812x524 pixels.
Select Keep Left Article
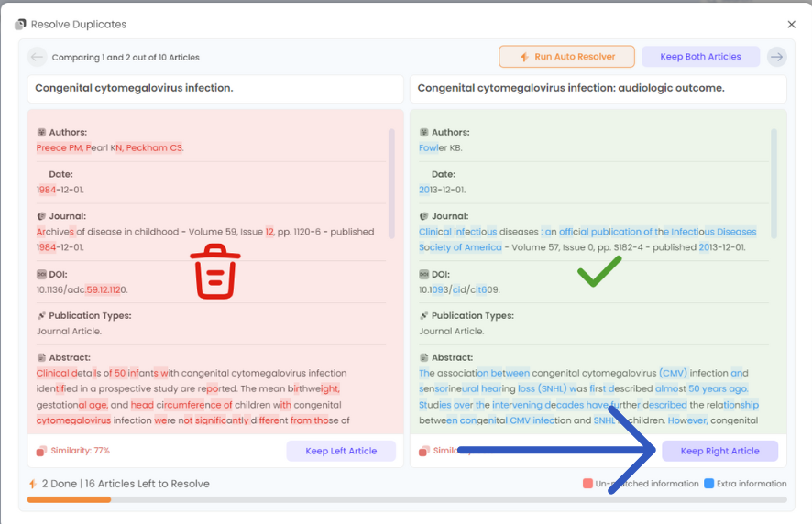click(x=341, y=451)
